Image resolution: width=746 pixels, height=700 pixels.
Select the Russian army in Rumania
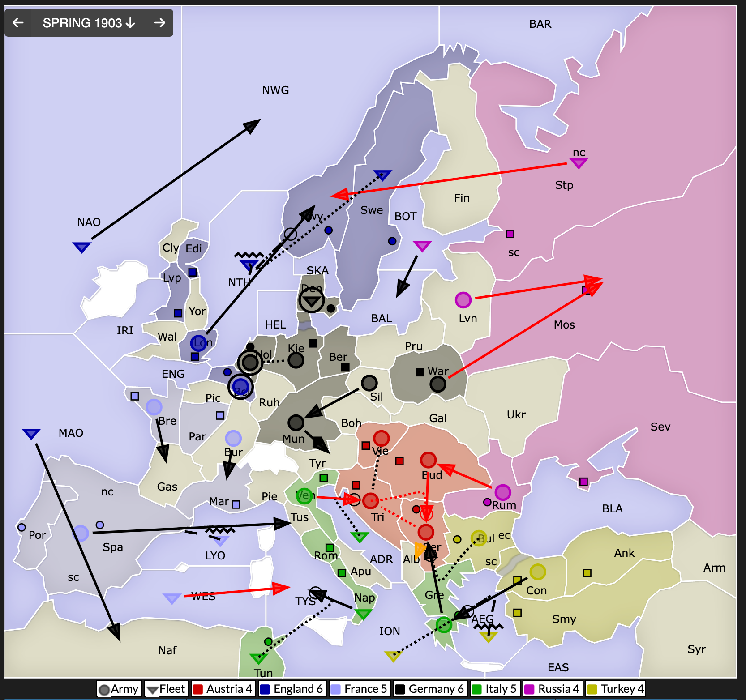click(x=502, y=492)
